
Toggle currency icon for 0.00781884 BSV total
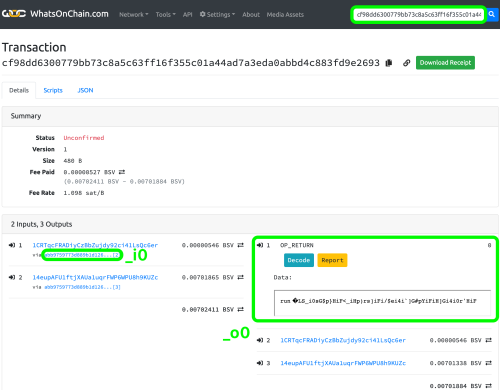click(x=488, y=386)
